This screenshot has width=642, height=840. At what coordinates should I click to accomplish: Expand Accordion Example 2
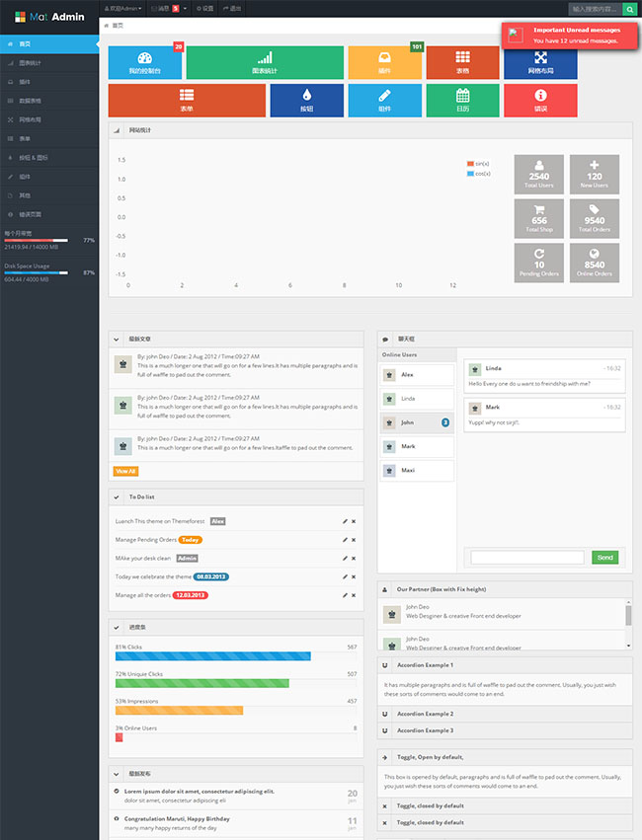tap(505, 713)
